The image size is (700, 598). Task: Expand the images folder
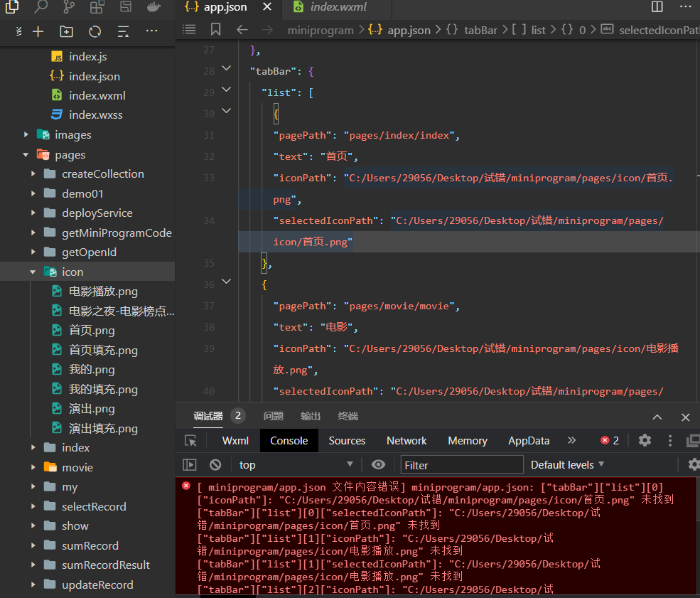click(x=26, y=134)
